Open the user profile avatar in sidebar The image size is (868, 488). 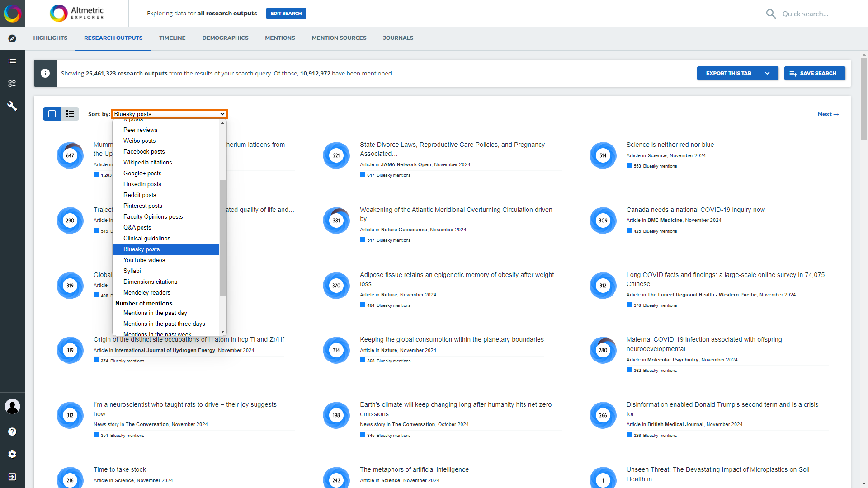[12, 406]
